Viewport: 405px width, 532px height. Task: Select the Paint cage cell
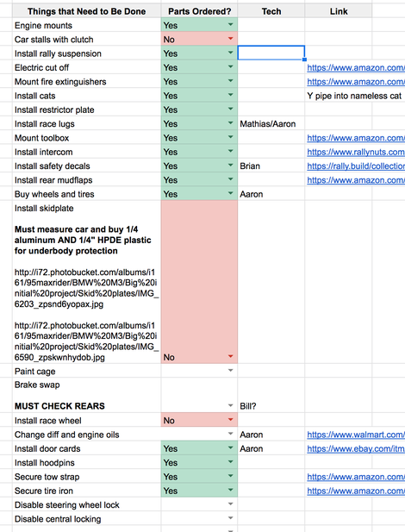tap(86, 371)
